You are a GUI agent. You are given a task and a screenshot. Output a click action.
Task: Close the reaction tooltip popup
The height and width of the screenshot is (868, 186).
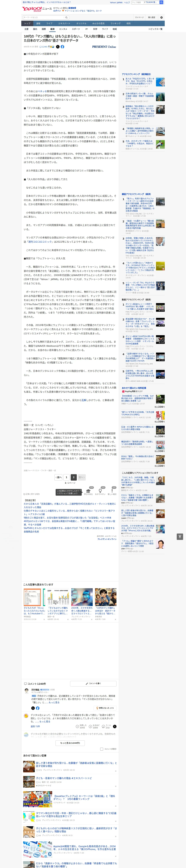pyautogui.click(x=81, y=490)
